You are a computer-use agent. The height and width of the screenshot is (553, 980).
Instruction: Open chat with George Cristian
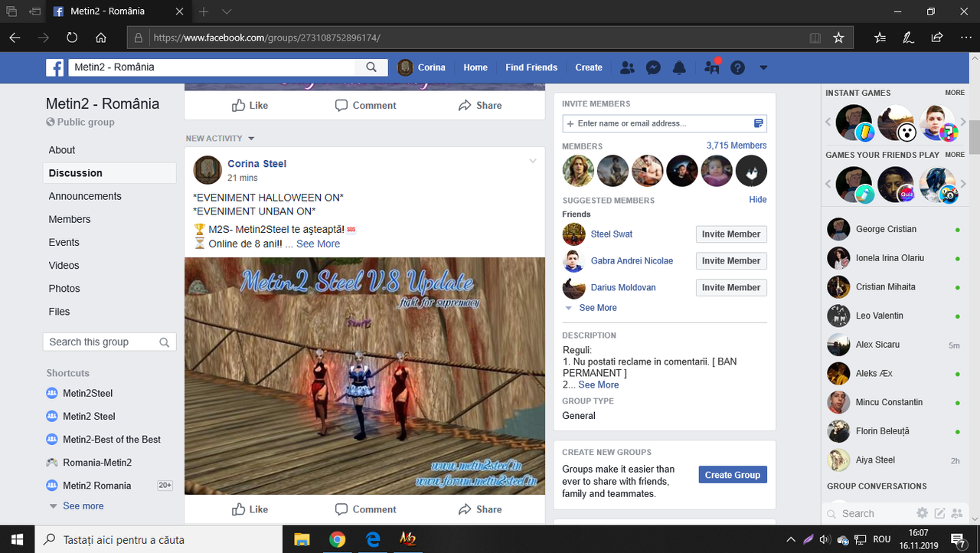point(894,229)
